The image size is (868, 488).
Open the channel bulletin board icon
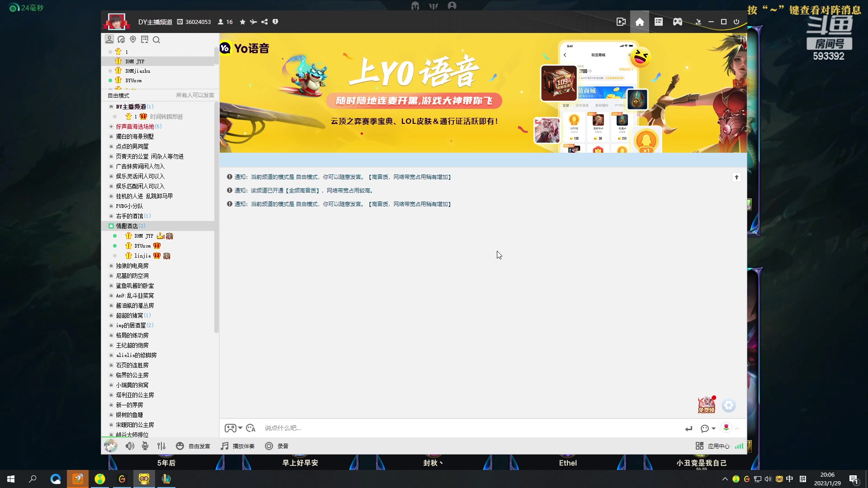pyautogui.click(x=145, y=39)
